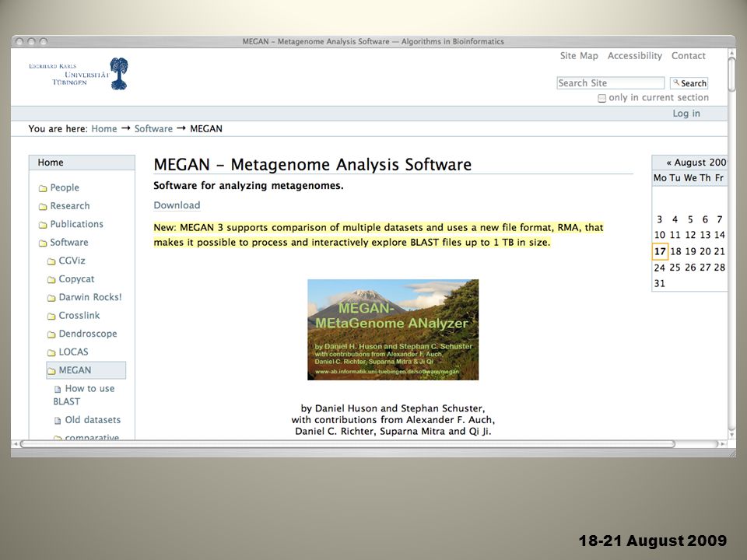Open the Accessibility link
The image size is (747, 560).
tap(635, 56)
